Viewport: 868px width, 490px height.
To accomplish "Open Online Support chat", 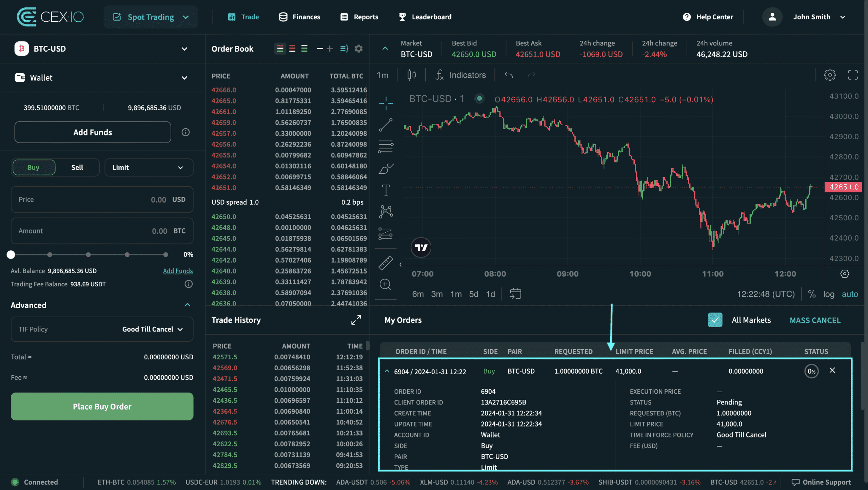I will pos(821,482).
